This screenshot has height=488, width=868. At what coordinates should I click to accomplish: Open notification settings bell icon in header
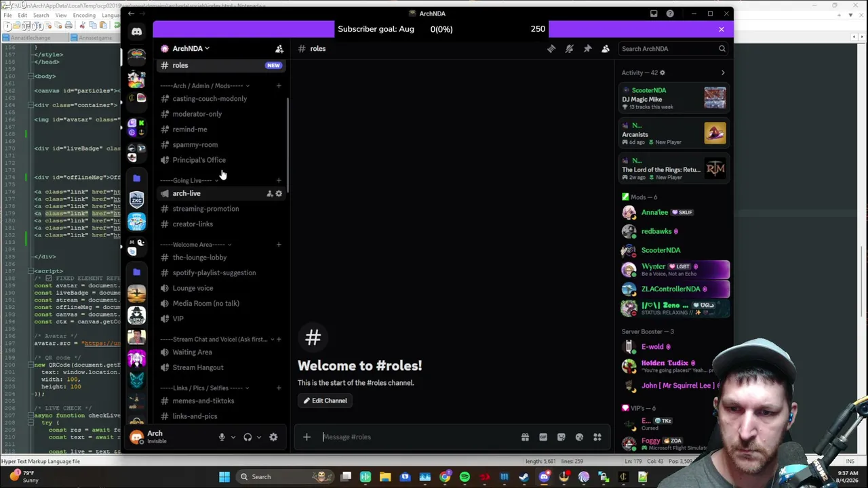(x=570, y=49)
